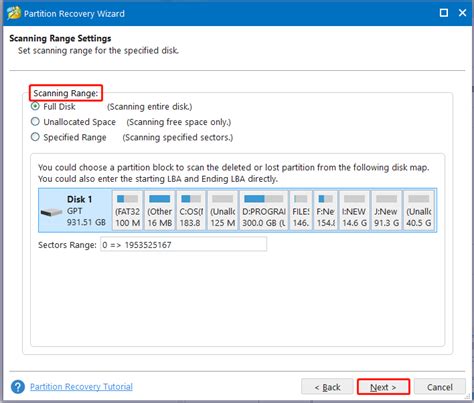Screen dimensions: 474x403
Task: Select the FILES 146 GB partition block
Action: (x=301, y=210)
